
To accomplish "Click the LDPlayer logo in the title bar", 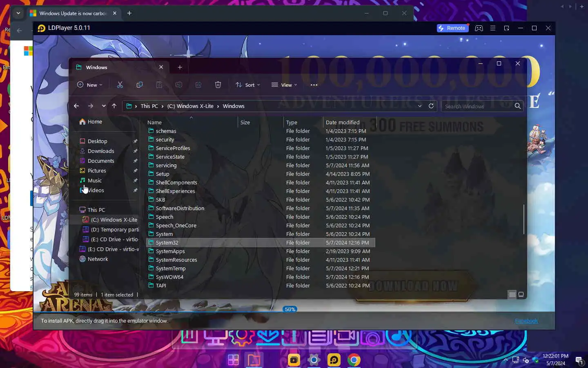I will click(42, 28).
